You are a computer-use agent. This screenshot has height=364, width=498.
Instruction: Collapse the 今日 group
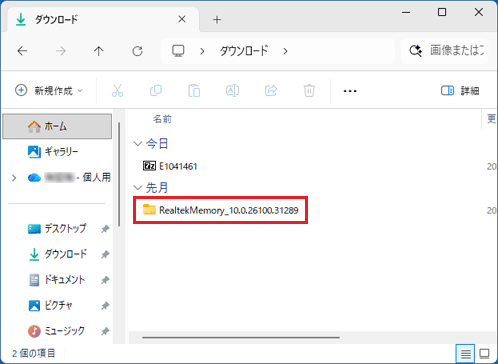tap(138, 144)
